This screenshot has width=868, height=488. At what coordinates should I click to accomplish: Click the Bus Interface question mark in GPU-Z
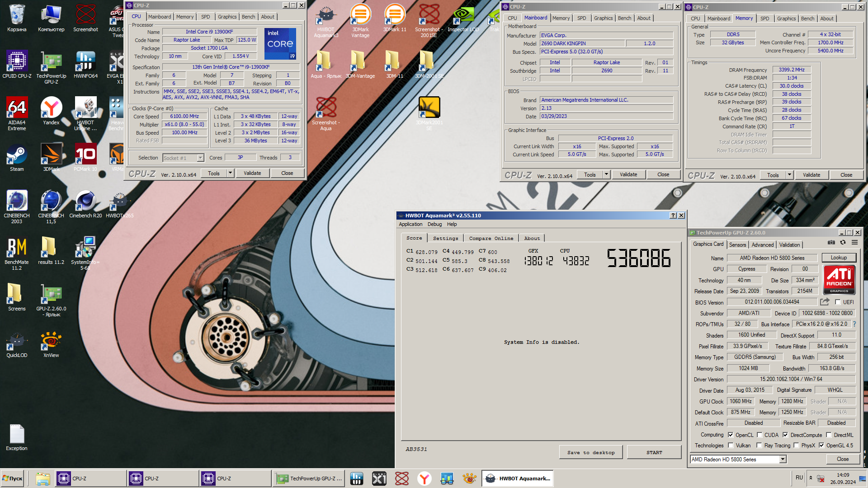click(854, 324)
